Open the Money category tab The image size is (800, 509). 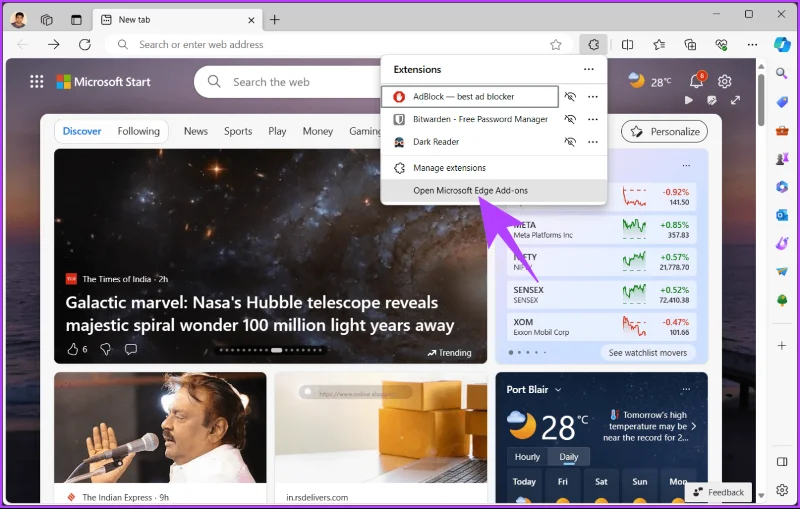coord(317,131)
